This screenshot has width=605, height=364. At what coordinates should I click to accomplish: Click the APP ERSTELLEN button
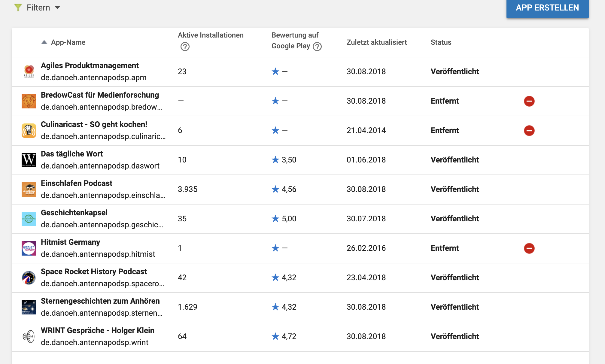coord(547,8)
